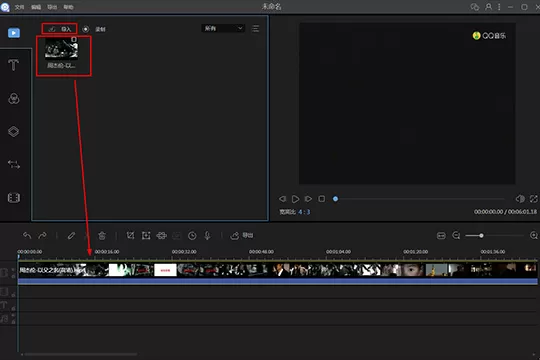
Task: Select the Media panel play icon
Action: [14, 33]
